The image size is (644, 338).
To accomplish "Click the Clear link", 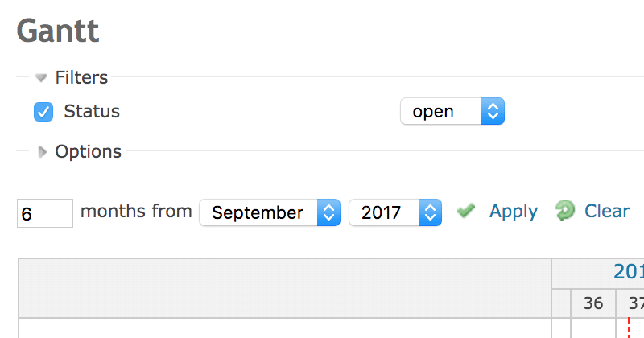I will (x=607, y=211).
